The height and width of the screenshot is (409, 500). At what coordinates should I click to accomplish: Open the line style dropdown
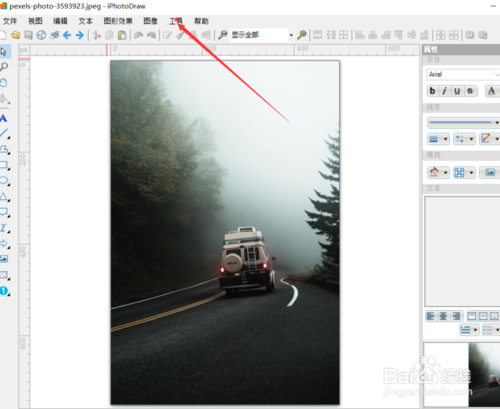[463, 122]
